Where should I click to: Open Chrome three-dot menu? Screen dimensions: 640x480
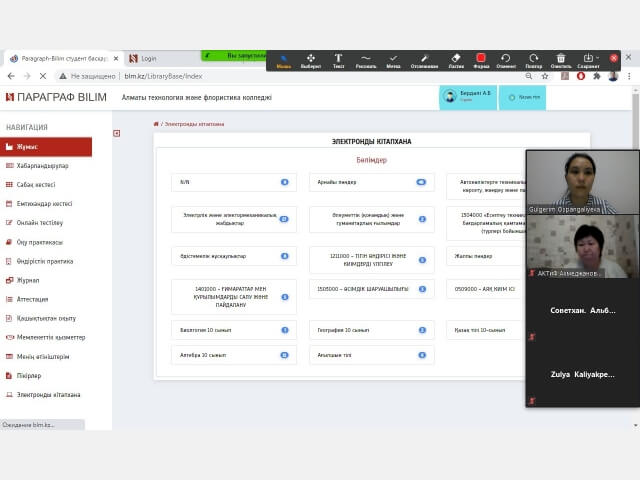(629, 76)
